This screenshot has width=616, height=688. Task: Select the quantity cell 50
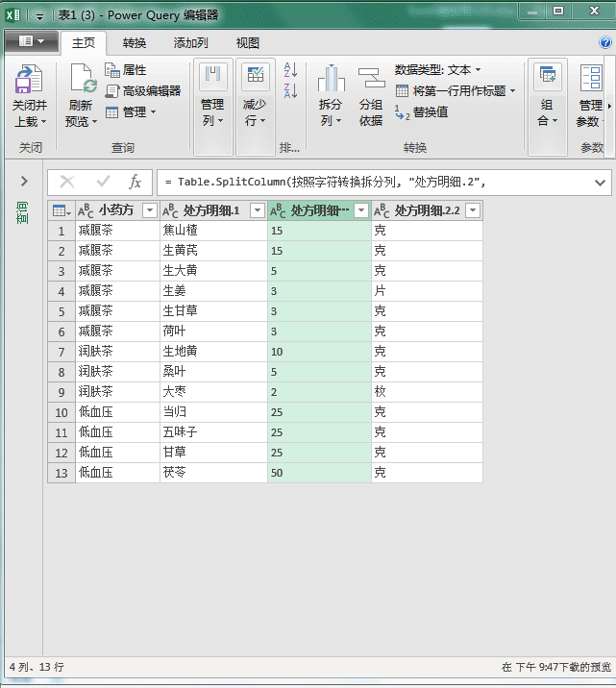319,473
